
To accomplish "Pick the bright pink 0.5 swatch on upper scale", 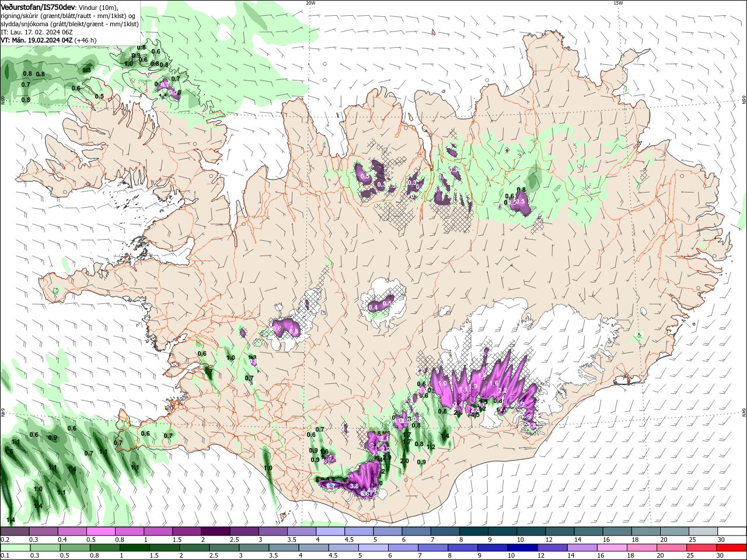I will point(100,531).
